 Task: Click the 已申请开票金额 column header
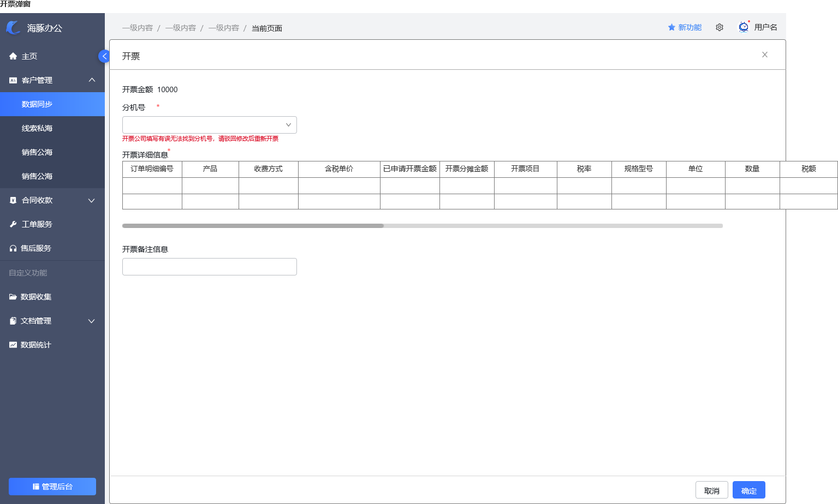click(x=410, y=169)
